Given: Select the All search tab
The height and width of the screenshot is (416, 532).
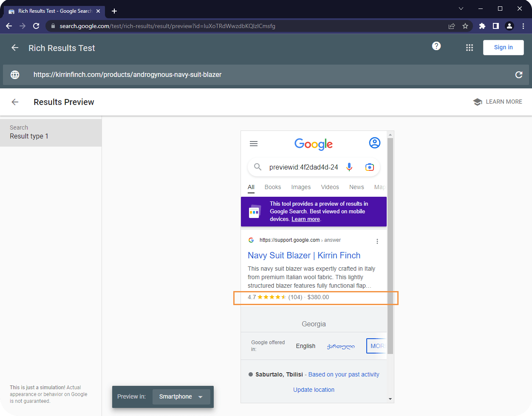Looking at the screenshot, I should coord(251,187).
